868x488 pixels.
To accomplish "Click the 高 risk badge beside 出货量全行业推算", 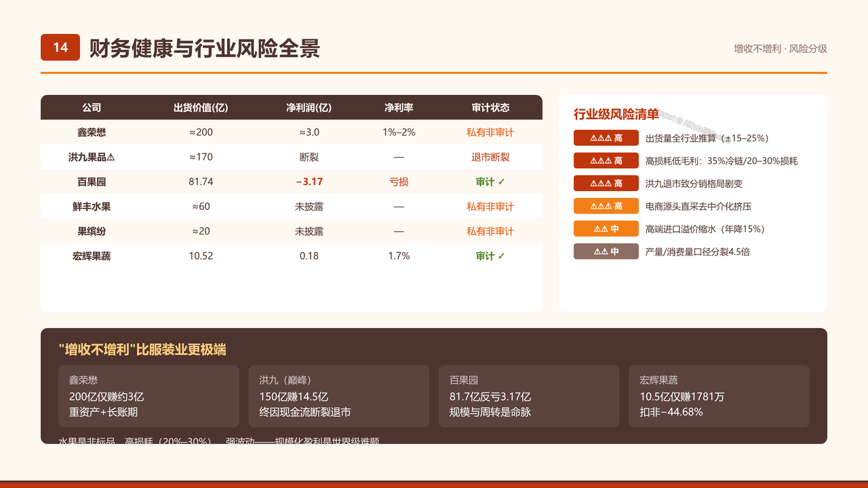I will tap(606, 138).
